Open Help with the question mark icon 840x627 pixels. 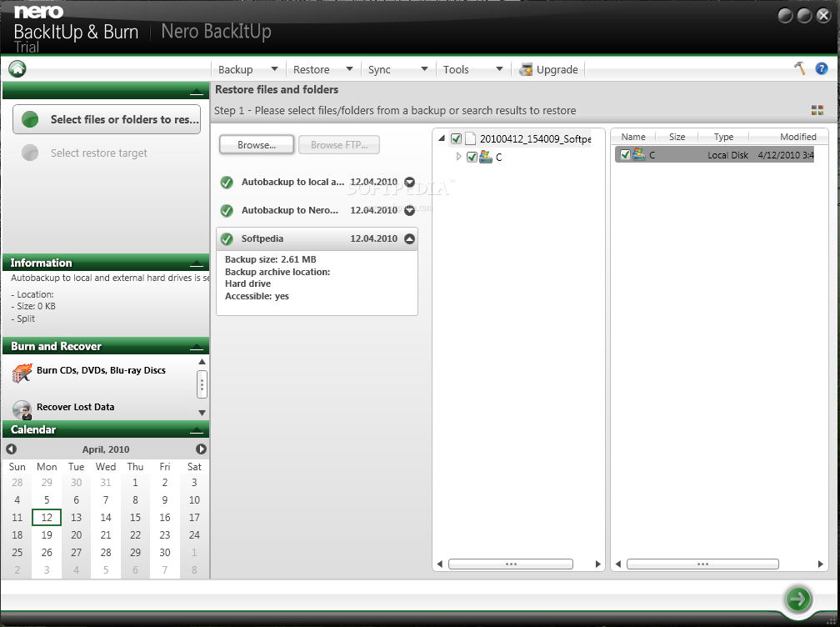point(822,68)
